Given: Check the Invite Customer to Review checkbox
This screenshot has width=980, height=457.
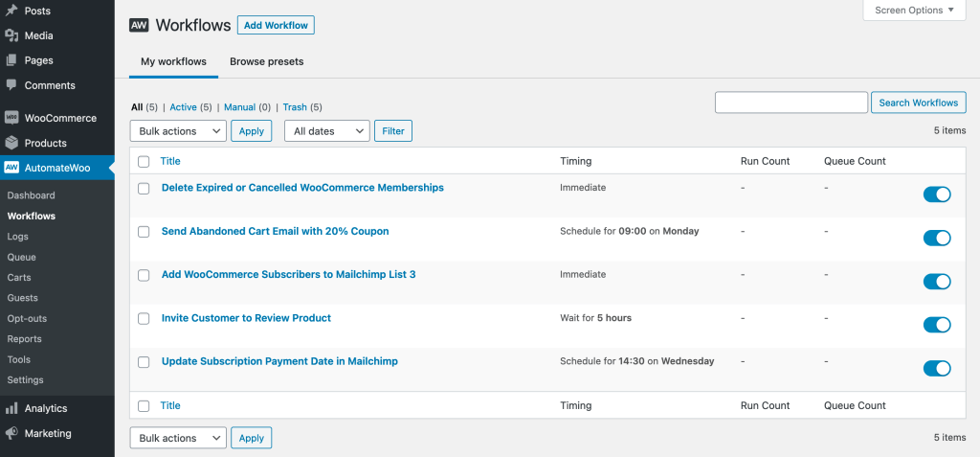Looking at the screenshot, I should 144,319.
